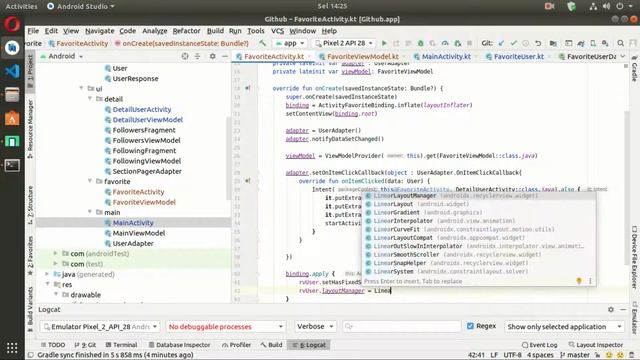This screenshot has height=360, width=640.
Task: Open the TODO tool window
Action: coord(53,345)
